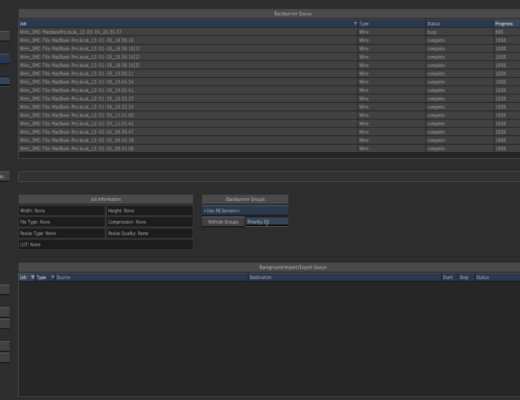Click the Priority 50 field
This screenshot has width=520, height=400.
click(267, 222)
